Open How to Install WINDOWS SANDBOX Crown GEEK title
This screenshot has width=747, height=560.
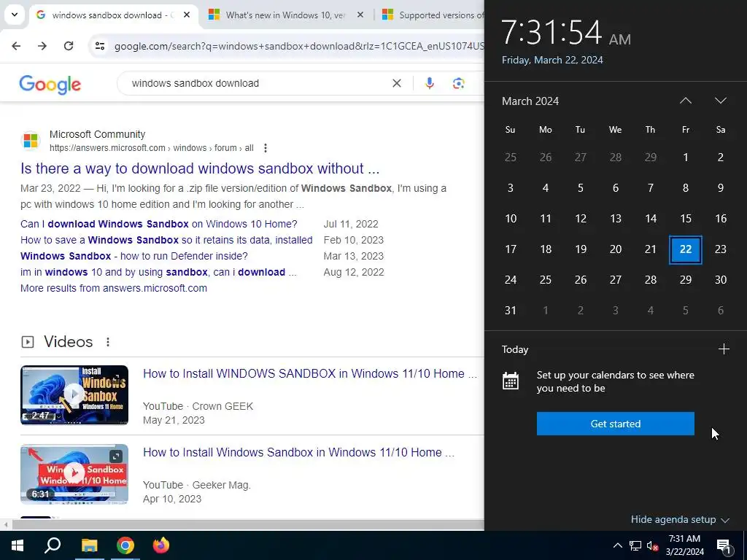[309, 374]
